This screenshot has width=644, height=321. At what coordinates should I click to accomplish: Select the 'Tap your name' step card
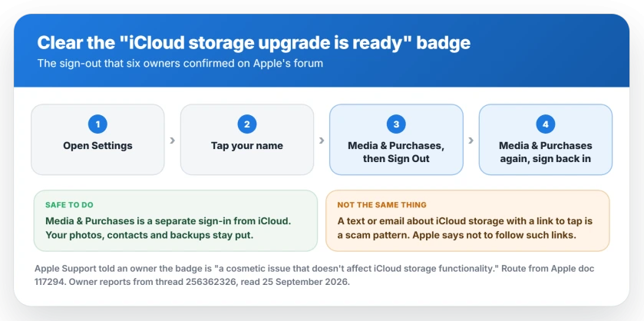247,139
